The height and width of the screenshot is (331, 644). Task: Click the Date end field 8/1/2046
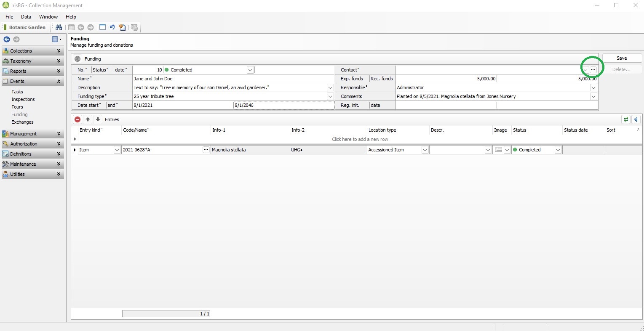pos(283,105)
